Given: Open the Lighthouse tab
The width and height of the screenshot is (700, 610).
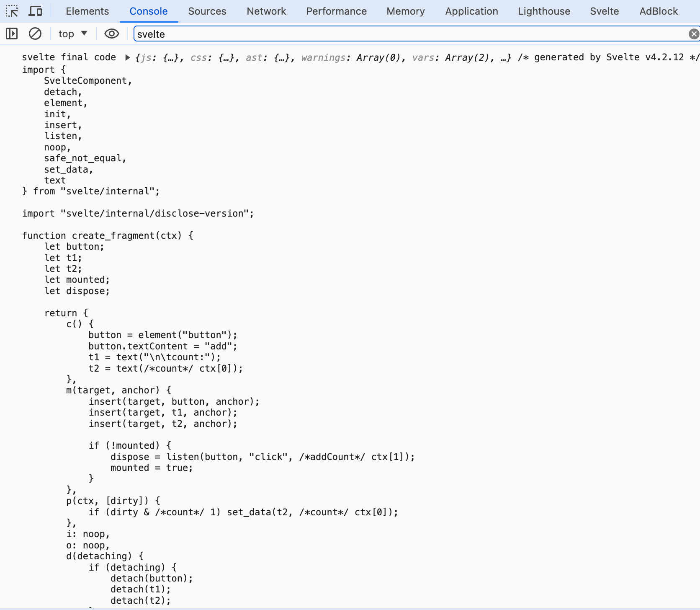Looking at the screenshot, I should click(544, 11).
